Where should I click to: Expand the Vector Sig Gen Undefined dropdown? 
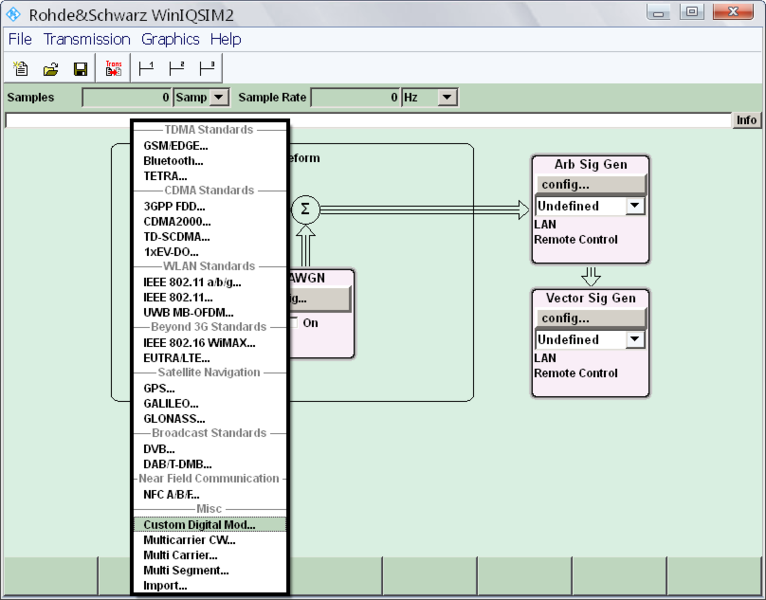pos(634,340)
